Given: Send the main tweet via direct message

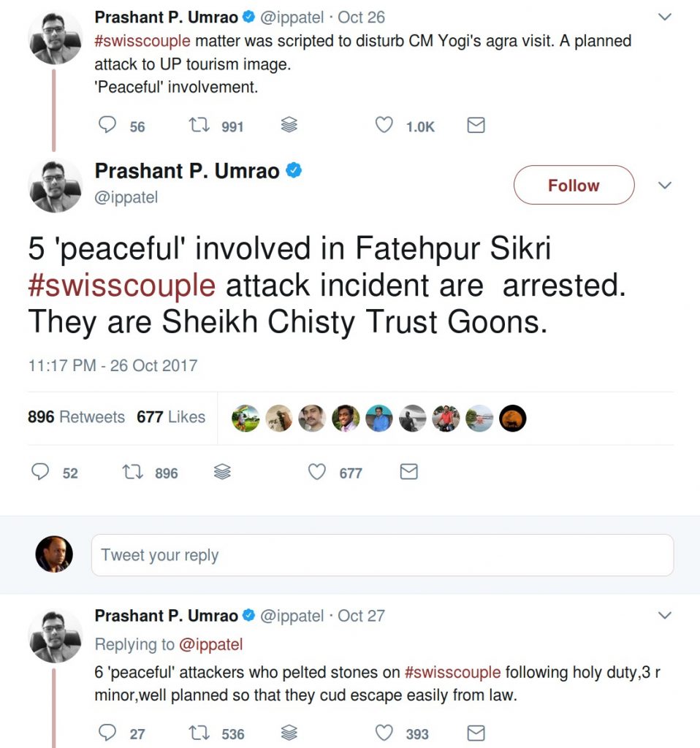Looking at the screenshot, I should [409, 473].
